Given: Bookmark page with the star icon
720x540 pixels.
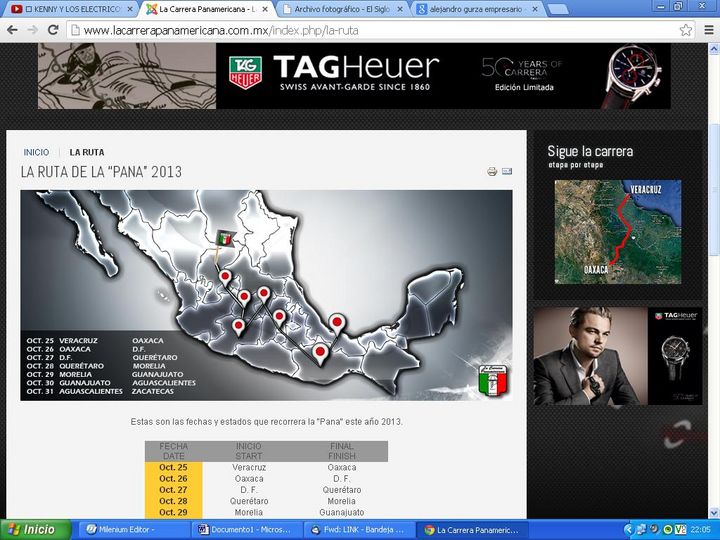Looking at the screenshot, I should [685, 30].
